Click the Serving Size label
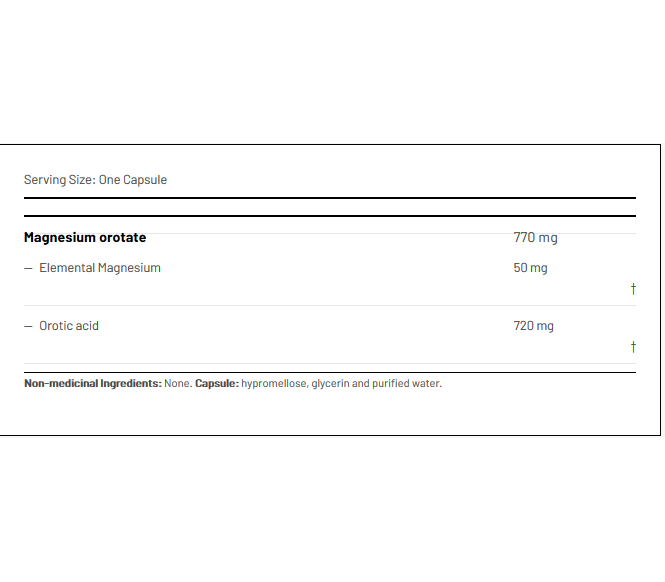The image size is (665, 582). [59, 180]
